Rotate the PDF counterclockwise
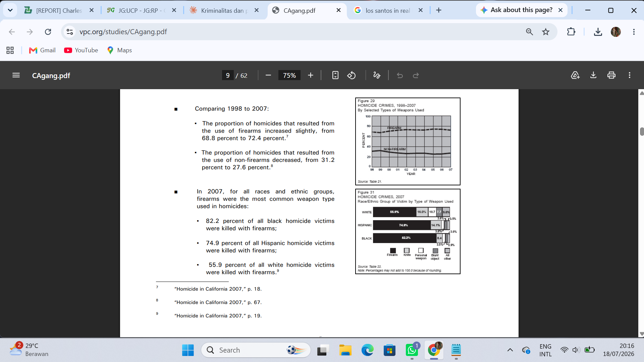 pos(351,75)
